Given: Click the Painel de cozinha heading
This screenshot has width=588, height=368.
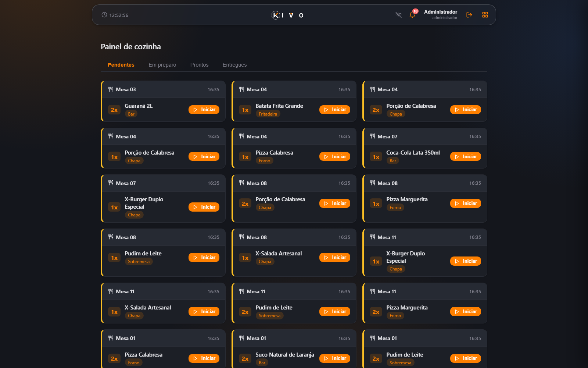Looking at the screenshot, I should 131,47.
